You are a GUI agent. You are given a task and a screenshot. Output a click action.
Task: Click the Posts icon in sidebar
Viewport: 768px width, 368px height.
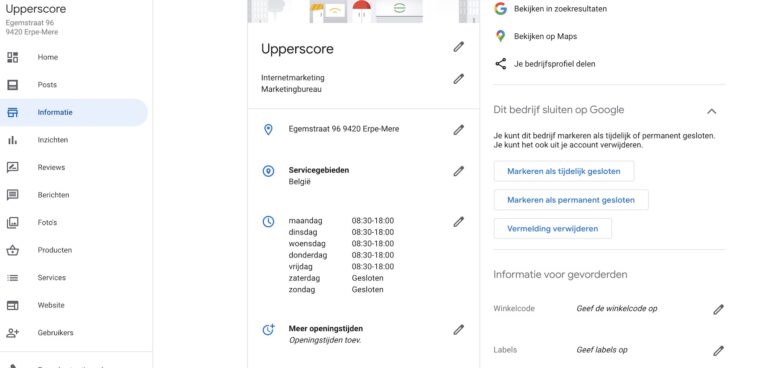[12, 85]
